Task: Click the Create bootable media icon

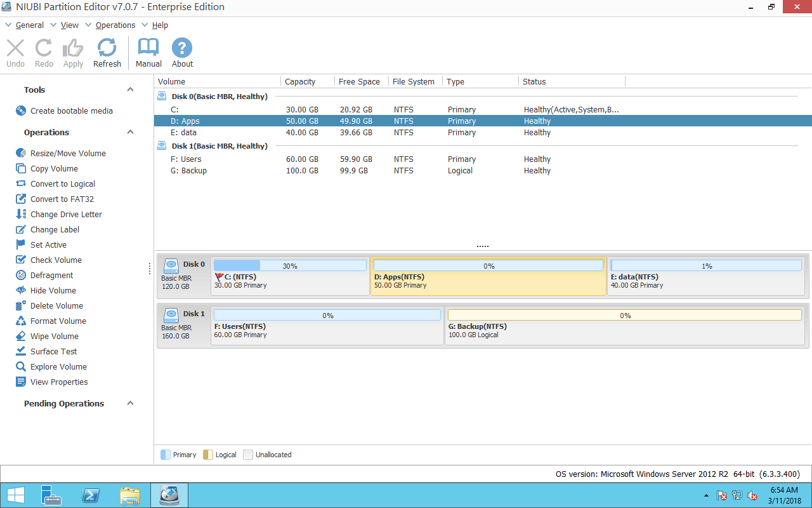Action: 21,110
